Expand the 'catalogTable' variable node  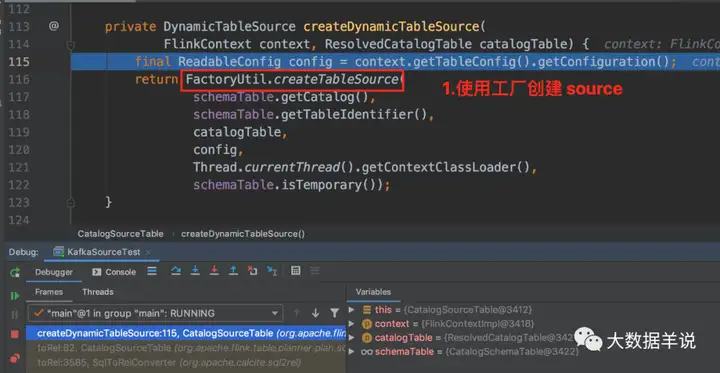[351, 338]
